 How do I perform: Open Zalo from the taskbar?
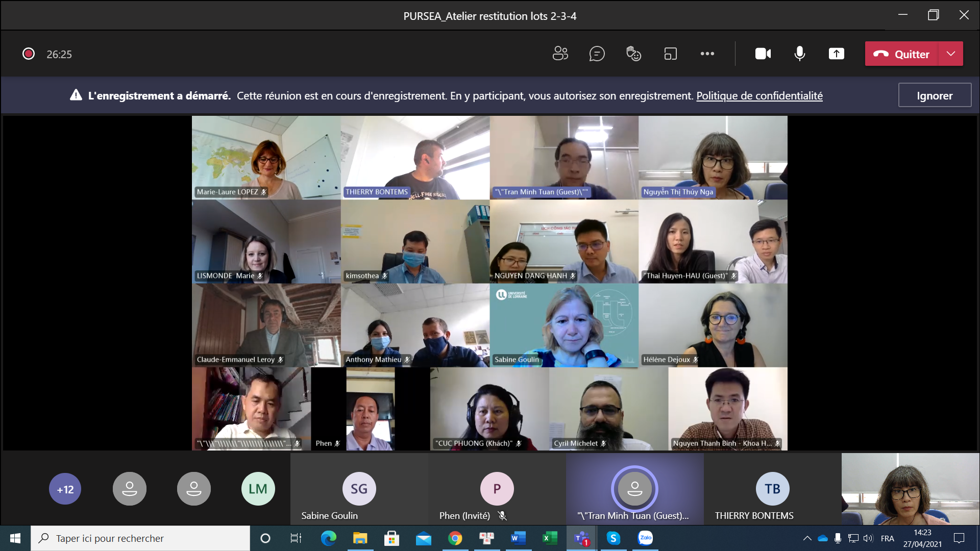(x=646, y=538)
